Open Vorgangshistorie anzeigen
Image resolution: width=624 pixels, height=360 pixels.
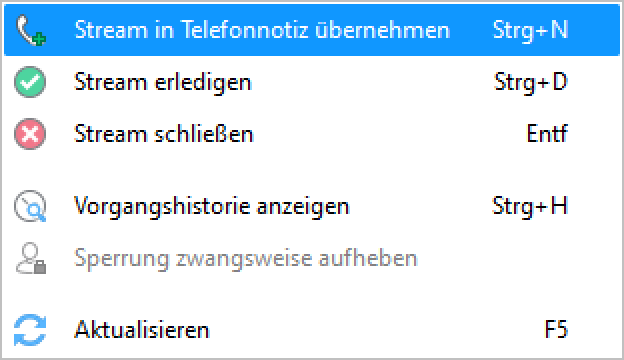[x=312, y=206]
